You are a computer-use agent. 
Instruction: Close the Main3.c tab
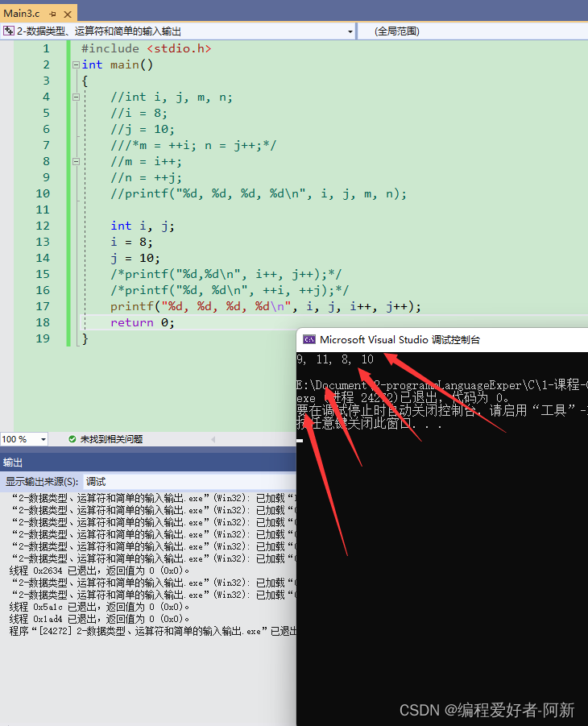(68, 14)
